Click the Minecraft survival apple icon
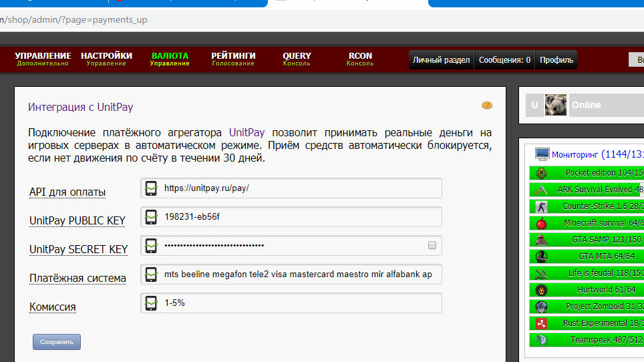 541,223
